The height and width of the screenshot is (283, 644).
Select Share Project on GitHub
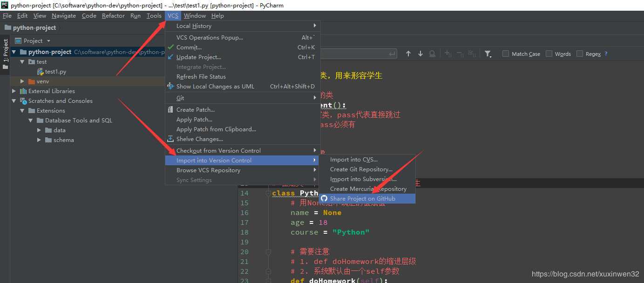(367, 199)
